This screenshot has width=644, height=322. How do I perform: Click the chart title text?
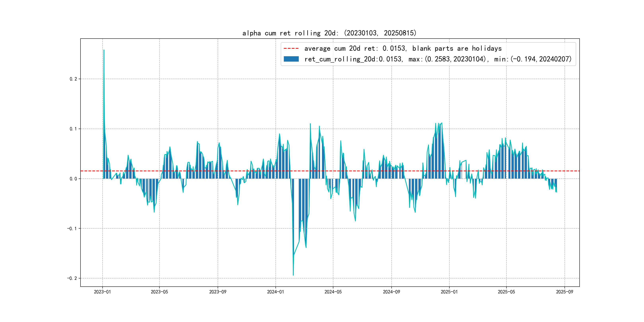329,33
